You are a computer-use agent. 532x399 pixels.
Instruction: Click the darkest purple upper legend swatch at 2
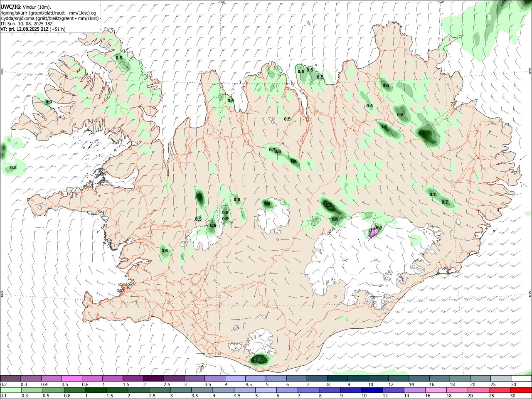(x=153, y=378)
